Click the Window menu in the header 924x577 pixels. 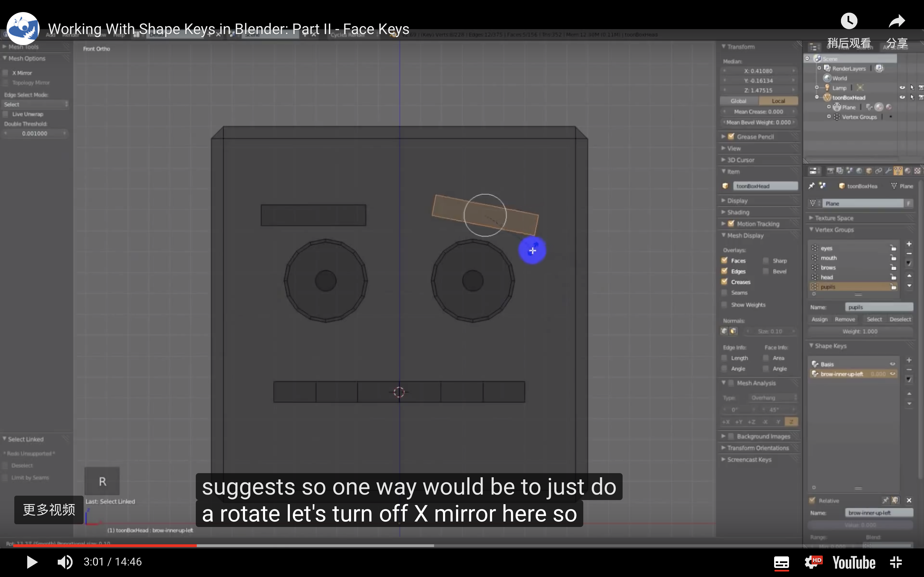pos(97,35)
